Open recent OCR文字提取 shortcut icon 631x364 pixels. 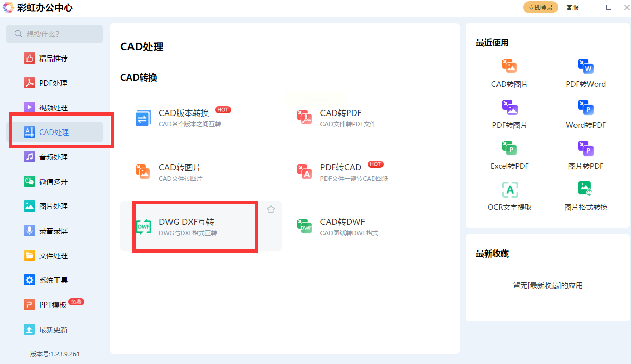coord(510,189)
